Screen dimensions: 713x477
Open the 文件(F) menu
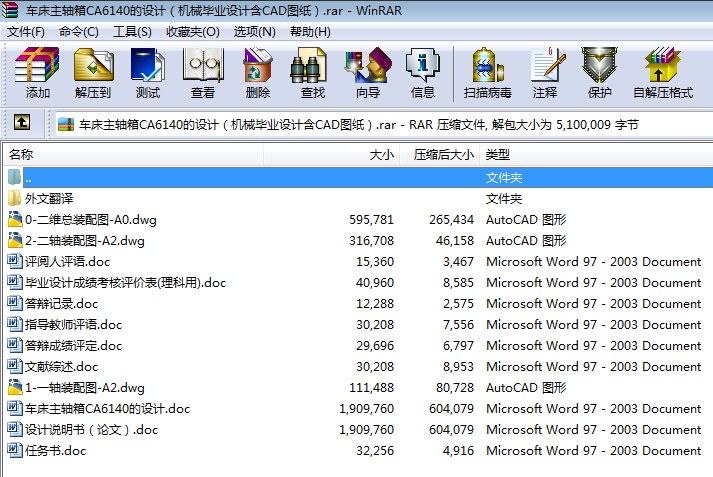(25, 32)
